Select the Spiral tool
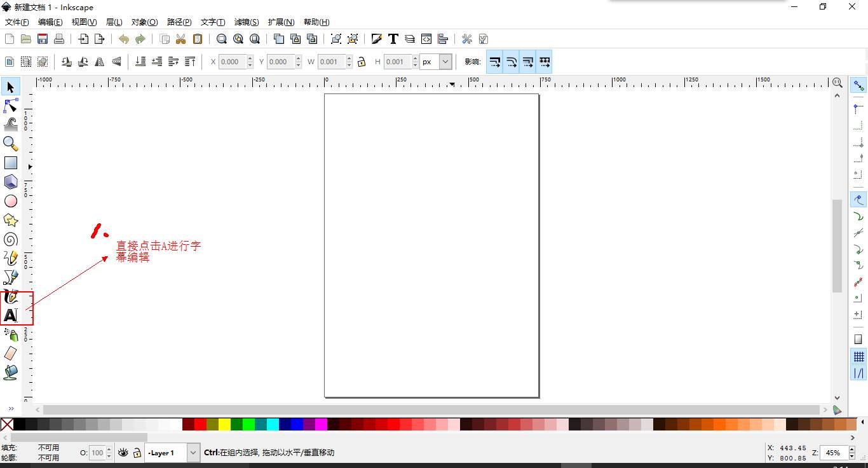 11,239
